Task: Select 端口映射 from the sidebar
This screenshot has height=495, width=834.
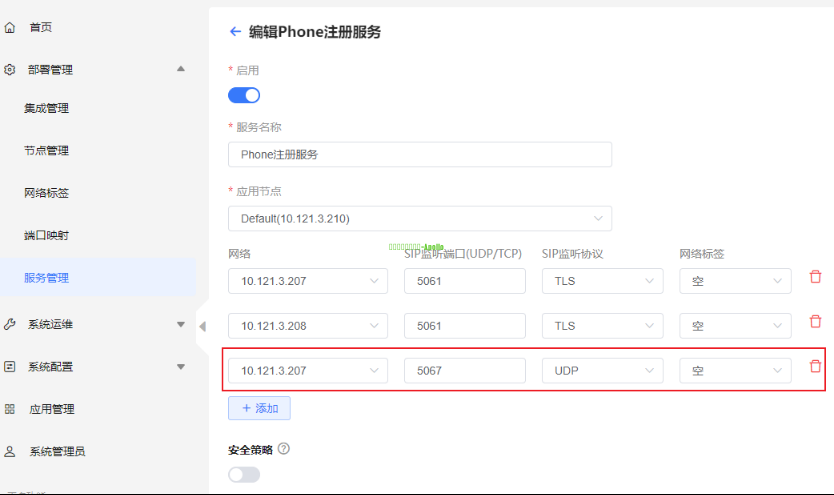Action: (47, 236)
